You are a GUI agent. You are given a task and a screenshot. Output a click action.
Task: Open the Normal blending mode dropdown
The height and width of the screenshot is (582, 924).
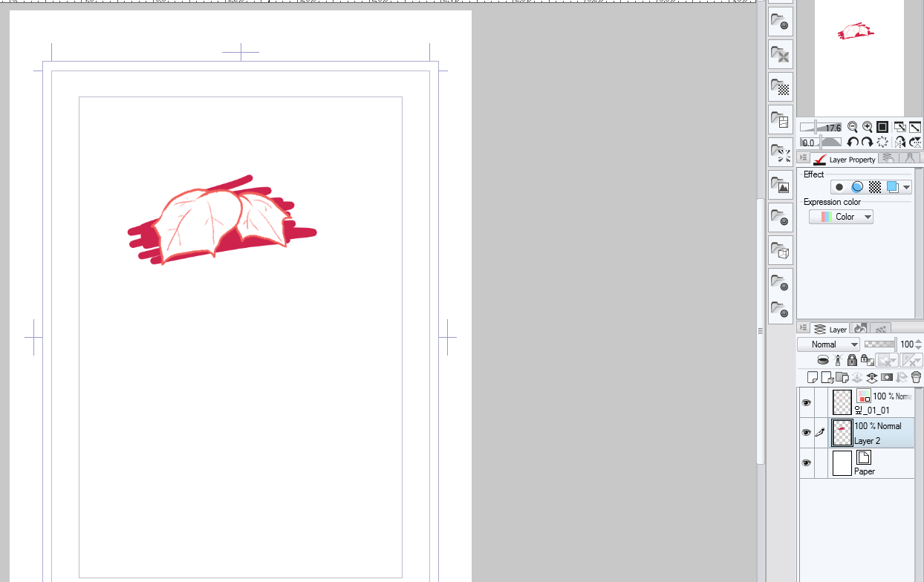pos(829,344)
